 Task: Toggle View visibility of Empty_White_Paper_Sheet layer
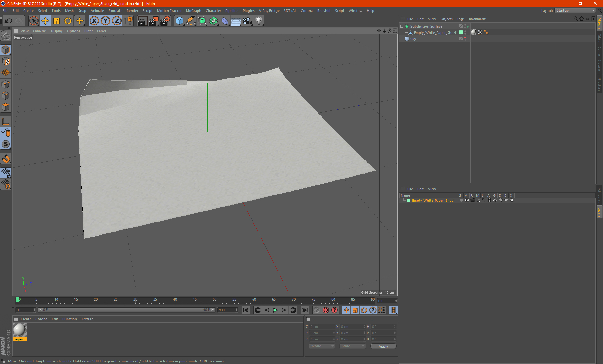point(467,200)
